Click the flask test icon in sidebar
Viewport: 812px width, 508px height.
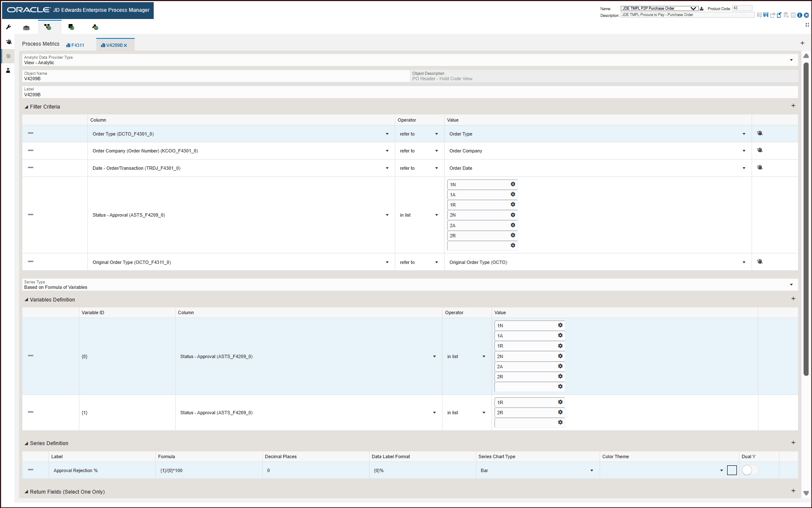tap(8, 71)
